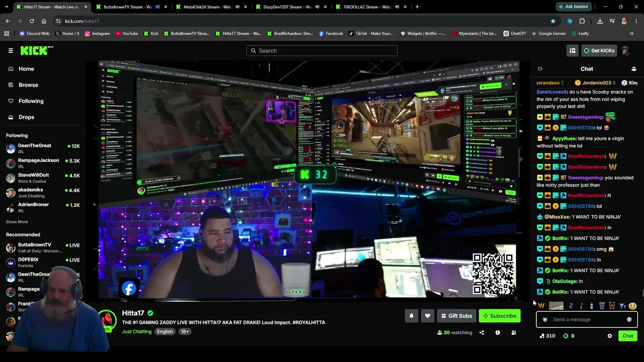Image resolution: width=644 pixels, height=362 pixels.
Task: Open the browser downloads panel
Action: coord(600,21)
